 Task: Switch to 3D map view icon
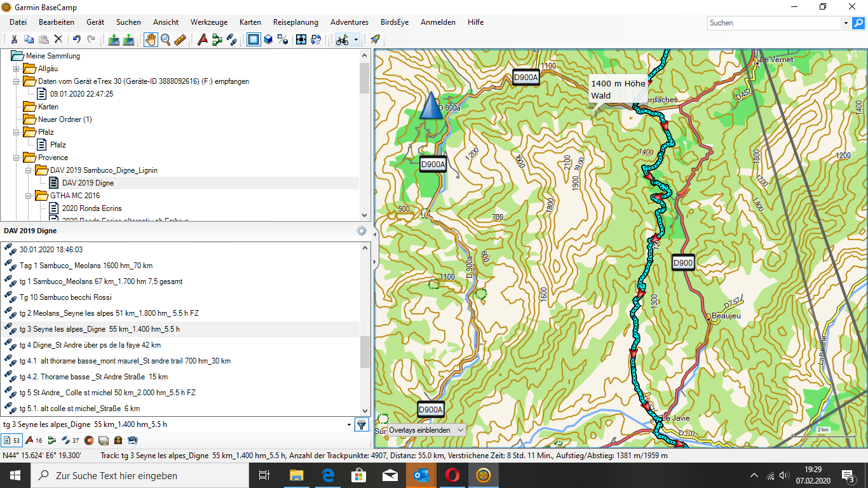pos(268,39)
